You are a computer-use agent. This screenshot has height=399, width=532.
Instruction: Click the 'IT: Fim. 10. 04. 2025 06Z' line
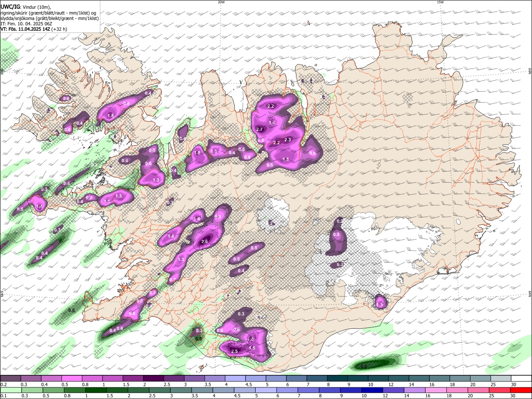coord(27,24)
